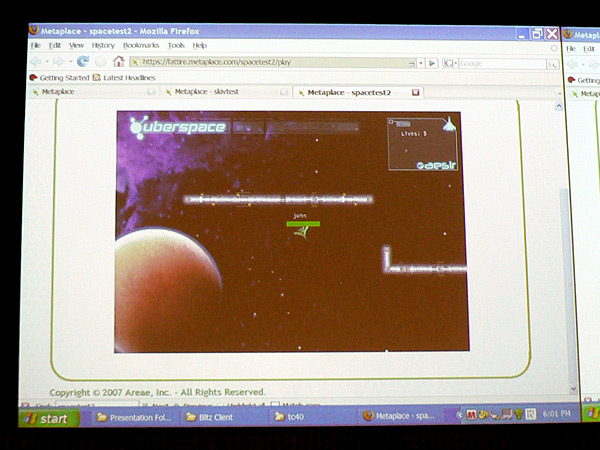The image size is (600, 450).
Task: Switch to the first Metaplace tab
Action: click(92, 91)
